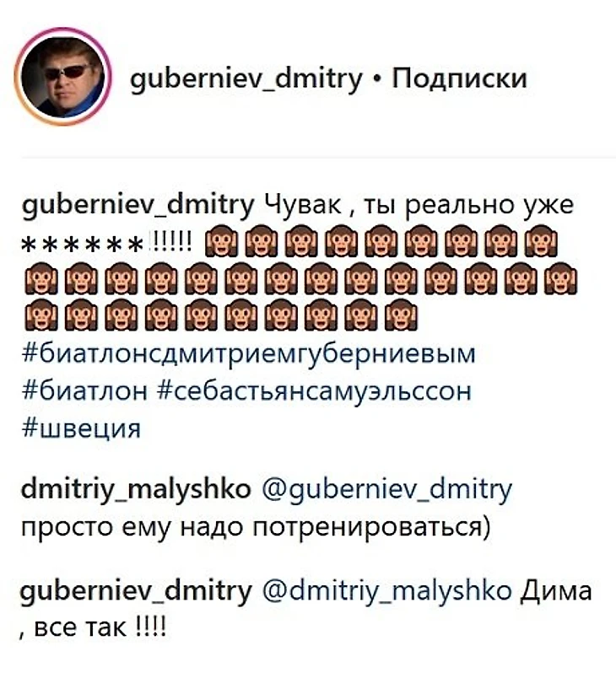Click the comment text 'просто ему надо потренироваться)'
Image resolution: width=616 pixels, height=673 pixels.
[x=256, y=527]
